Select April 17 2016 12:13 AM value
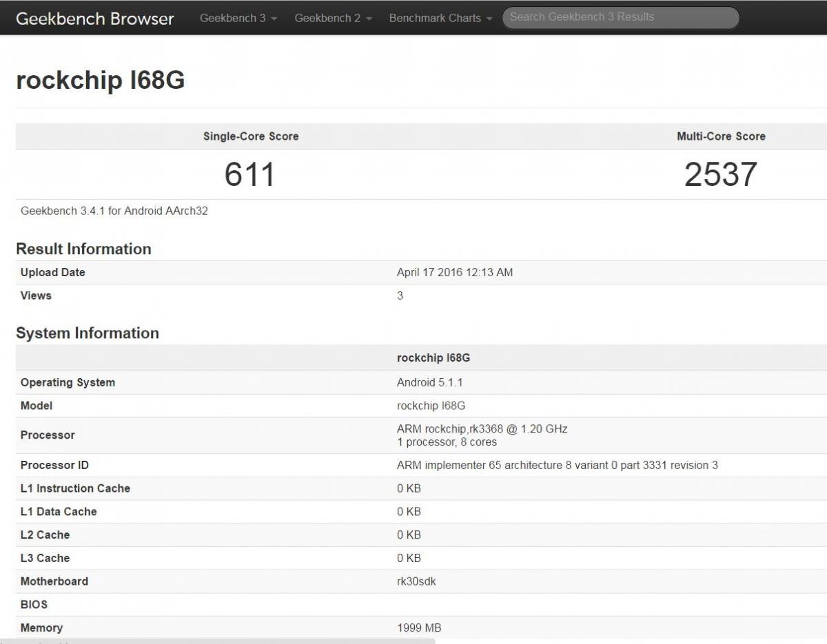 pos(455,272)
